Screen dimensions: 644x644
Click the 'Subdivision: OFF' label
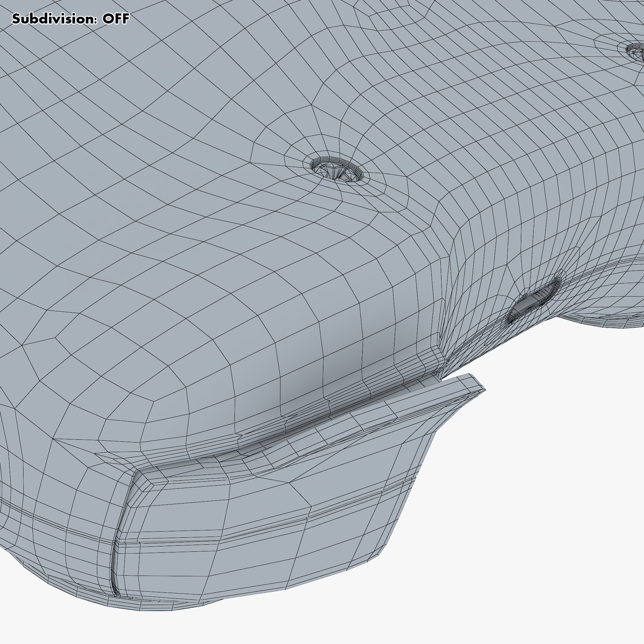coord(70,19)
